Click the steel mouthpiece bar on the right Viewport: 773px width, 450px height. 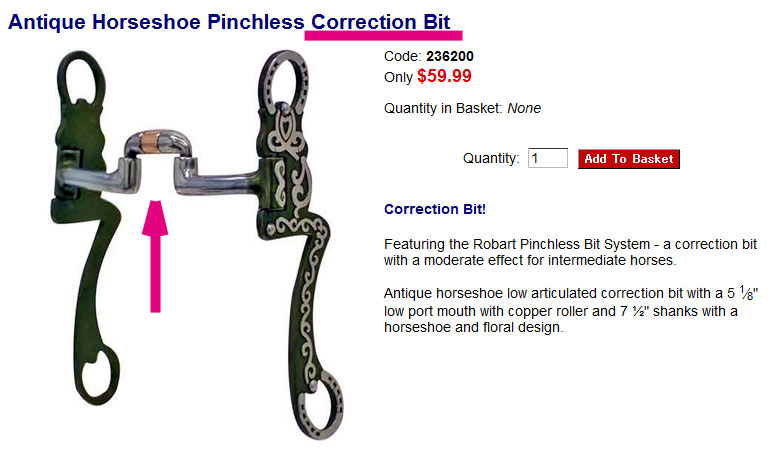pyautogui.click(x=219, y=180)
